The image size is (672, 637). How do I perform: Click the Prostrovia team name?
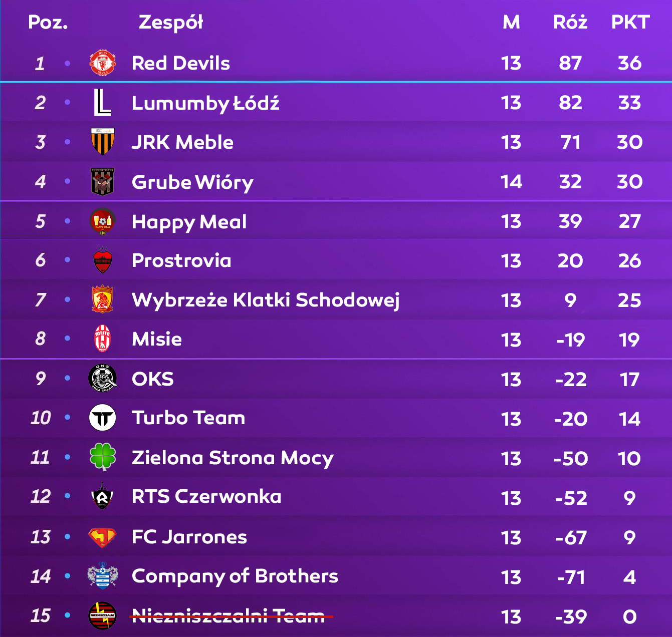point(181,260)
